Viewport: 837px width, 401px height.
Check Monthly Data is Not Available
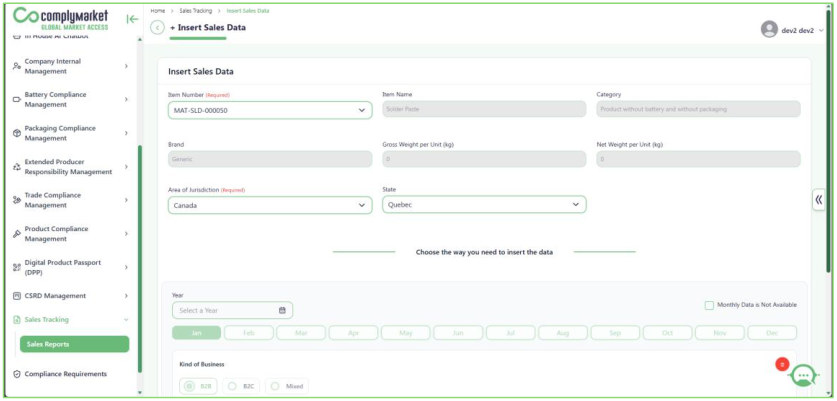click(709, 305)
